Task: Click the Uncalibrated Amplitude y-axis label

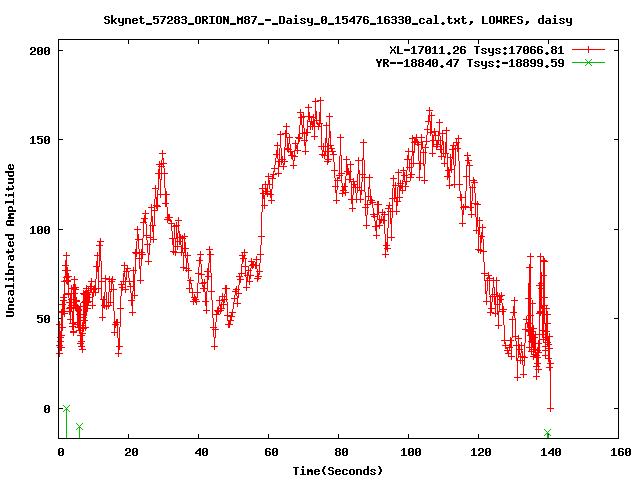Action: point(10,240)
